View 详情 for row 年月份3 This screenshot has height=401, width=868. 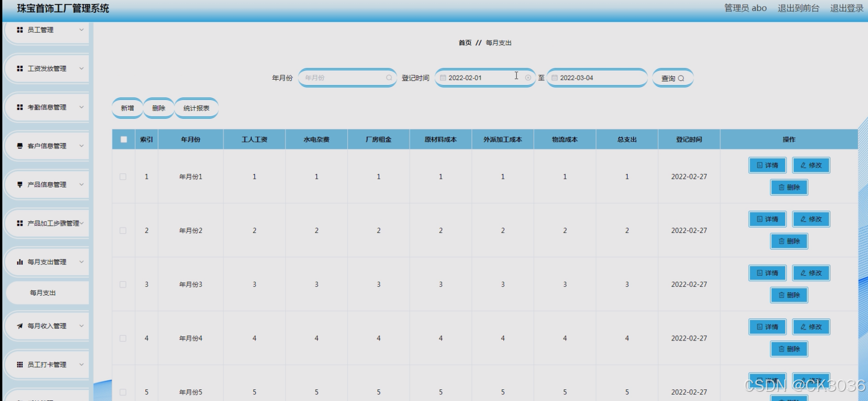767,273
